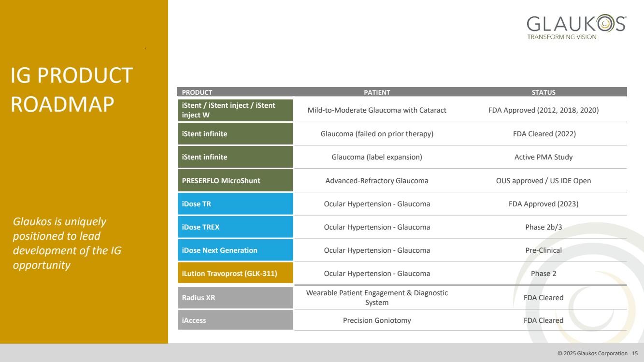Click the iAccess product cell

pos(235,320)
